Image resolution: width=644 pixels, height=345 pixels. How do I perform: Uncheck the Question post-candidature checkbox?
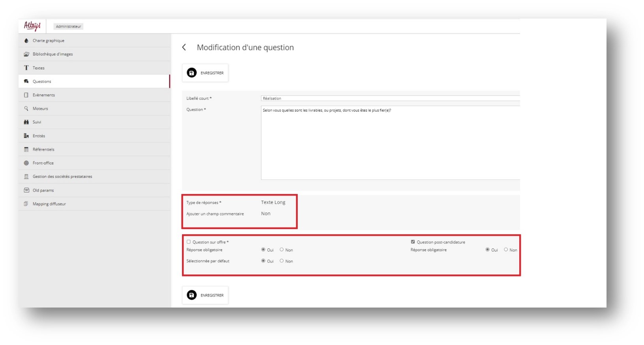(x=413, y=242)
